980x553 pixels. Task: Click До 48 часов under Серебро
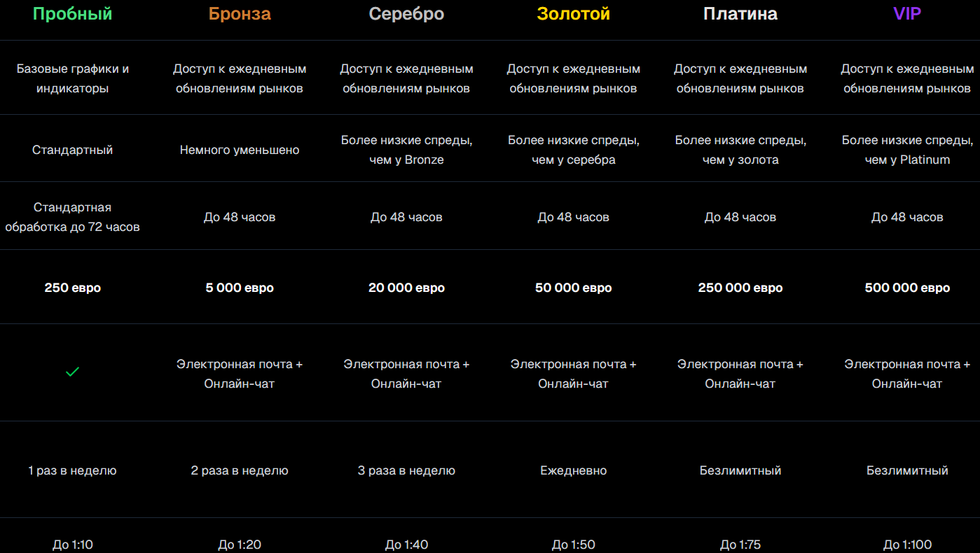tap(406, 217)
